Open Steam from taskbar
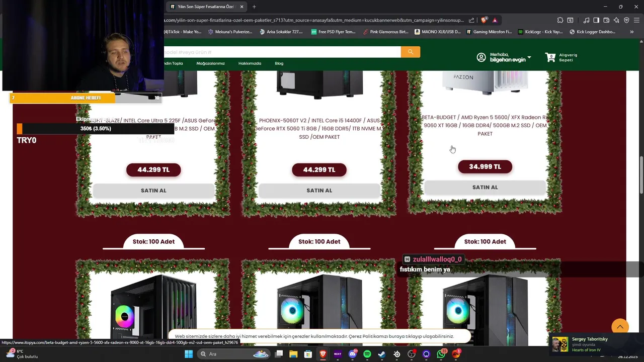 (382, 354)
